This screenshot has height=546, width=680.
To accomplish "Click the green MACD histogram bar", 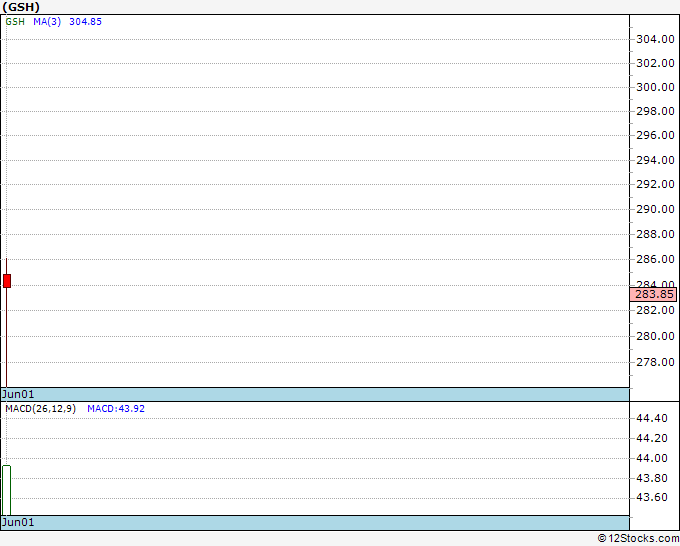I will 7,490.
